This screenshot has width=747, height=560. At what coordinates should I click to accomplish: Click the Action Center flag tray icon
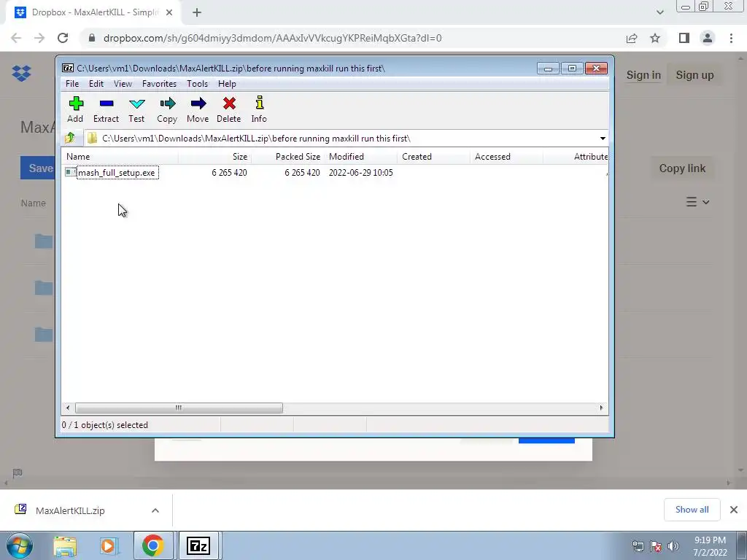[x=656, y=546]
